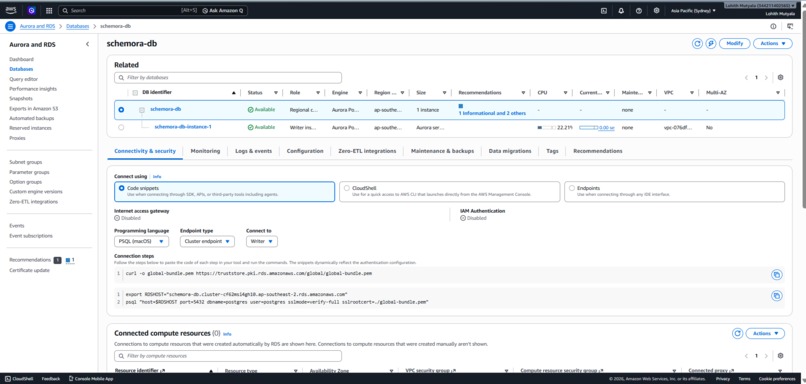Open the top bar help icon

click(638, 10)
